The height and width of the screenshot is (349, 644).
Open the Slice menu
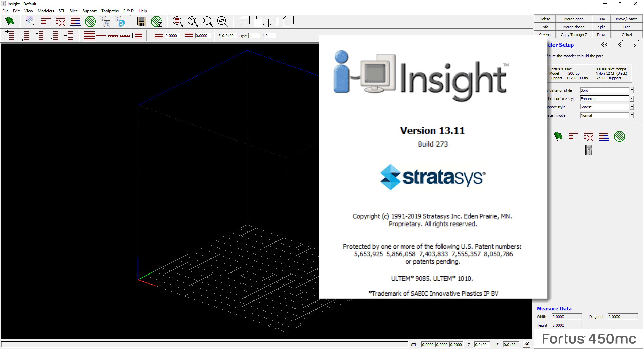tap(74, 11)
